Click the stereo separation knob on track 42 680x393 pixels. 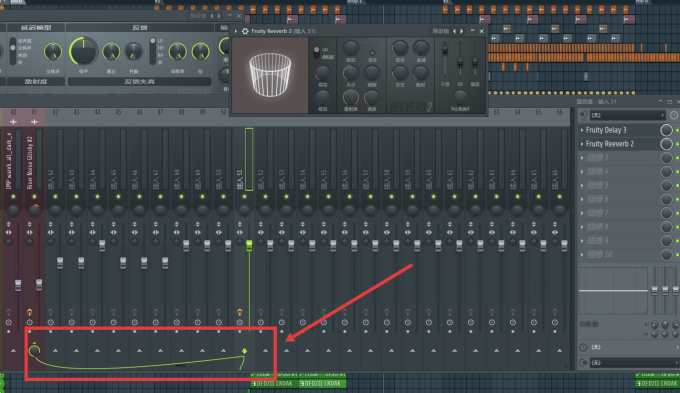pyautogui.click(x=51, y=242)
